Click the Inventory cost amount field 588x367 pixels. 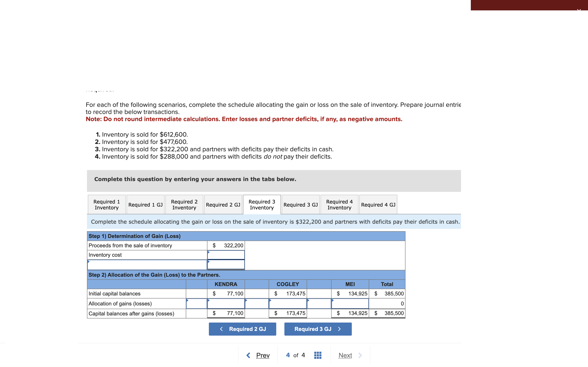coord(226,255)
